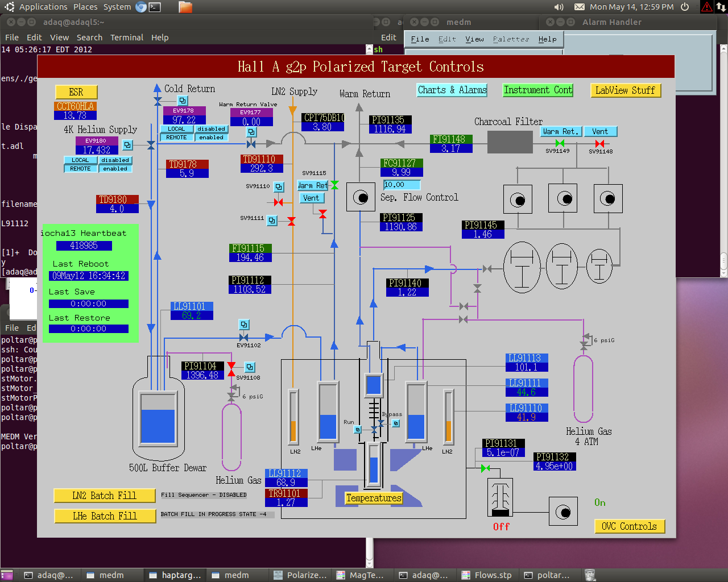This screenshot has width=728, height=582.
Task: Open the volume indicator in top panel
Action: pos(559,7)
